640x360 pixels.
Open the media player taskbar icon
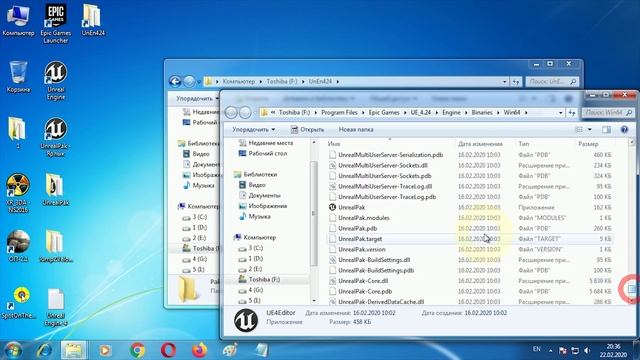pos(105,350)
